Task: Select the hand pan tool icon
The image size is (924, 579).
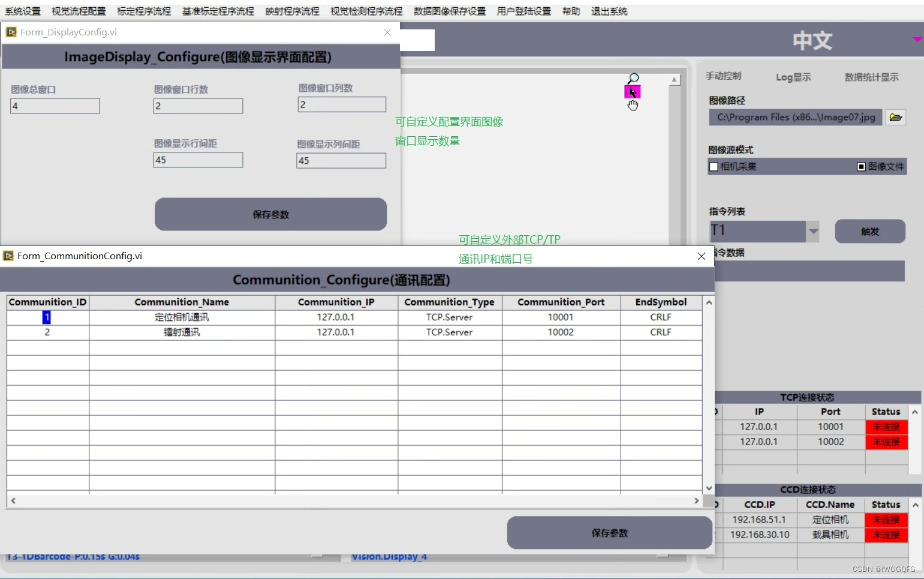Action: coord(633,105)
